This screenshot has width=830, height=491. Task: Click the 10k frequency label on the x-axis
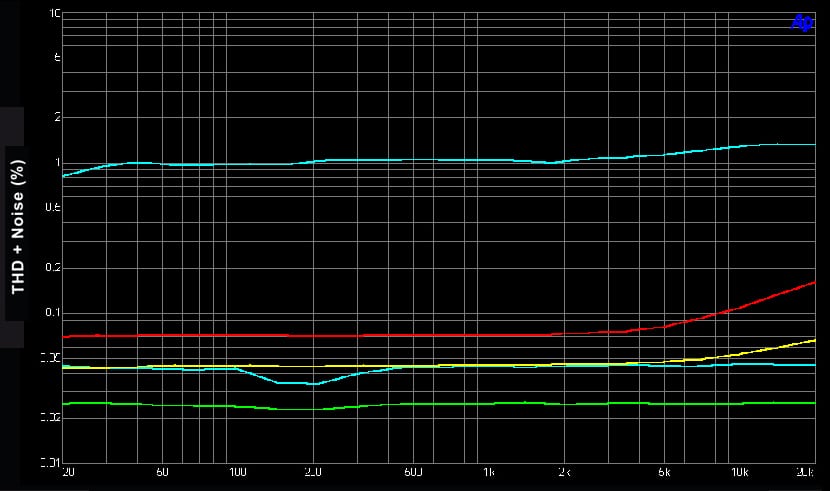click(739, 471)
